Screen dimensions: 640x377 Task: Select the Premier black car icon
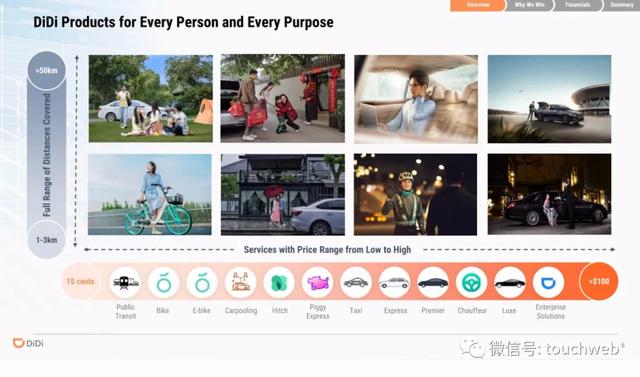click(433, 282)
